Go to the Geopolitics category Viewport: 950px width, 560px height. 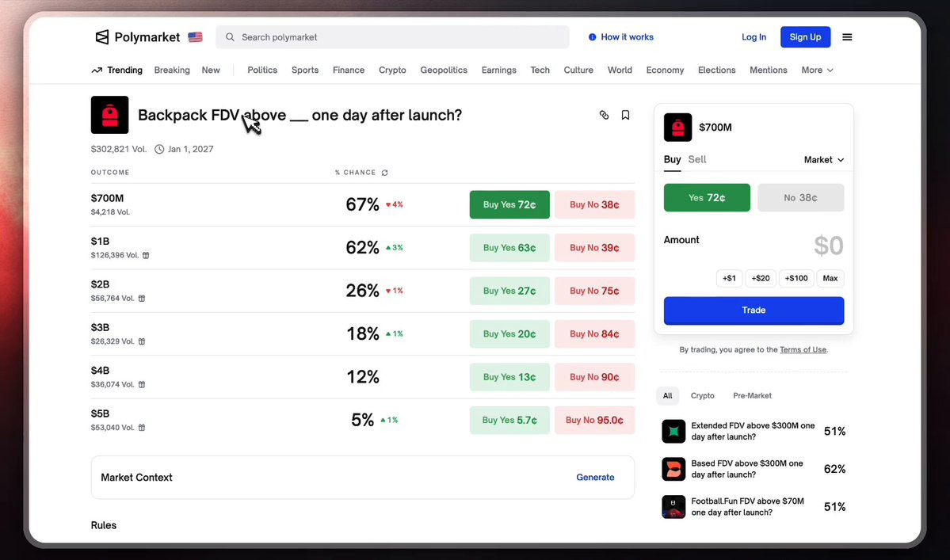coord(444,70)
